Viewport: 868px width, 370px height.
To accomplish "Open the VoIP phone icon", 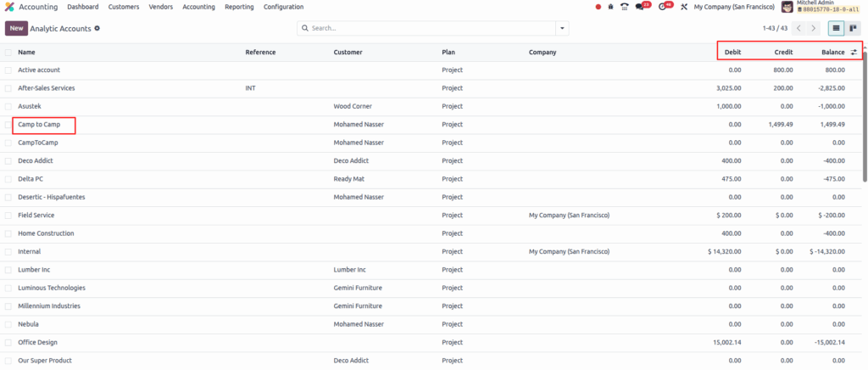I will [625, 7].
